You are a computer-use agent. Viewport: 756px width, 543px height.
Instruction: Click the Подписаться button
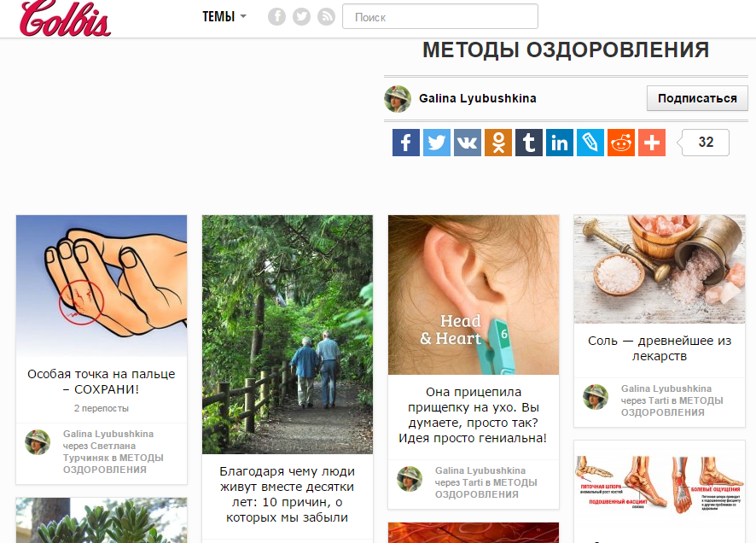[697, 98]
